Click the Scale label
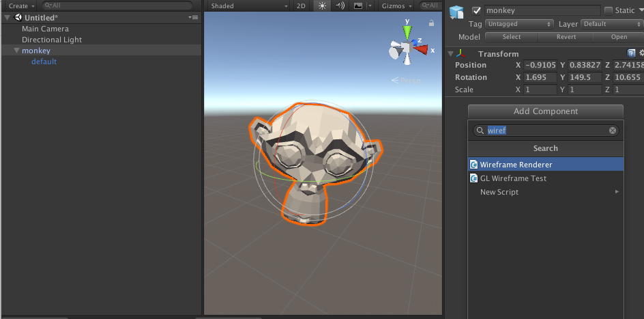Image resolution: width=644 pixels, height=319 pixels. [x=464, y=89]
